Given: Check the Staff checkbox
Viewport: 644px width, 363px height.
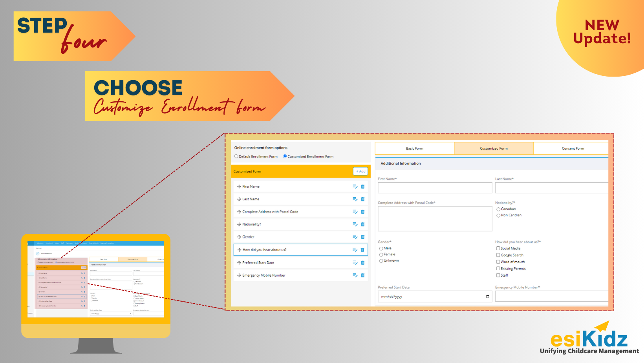Looking at the screenshot, I should tap(498, 275).
